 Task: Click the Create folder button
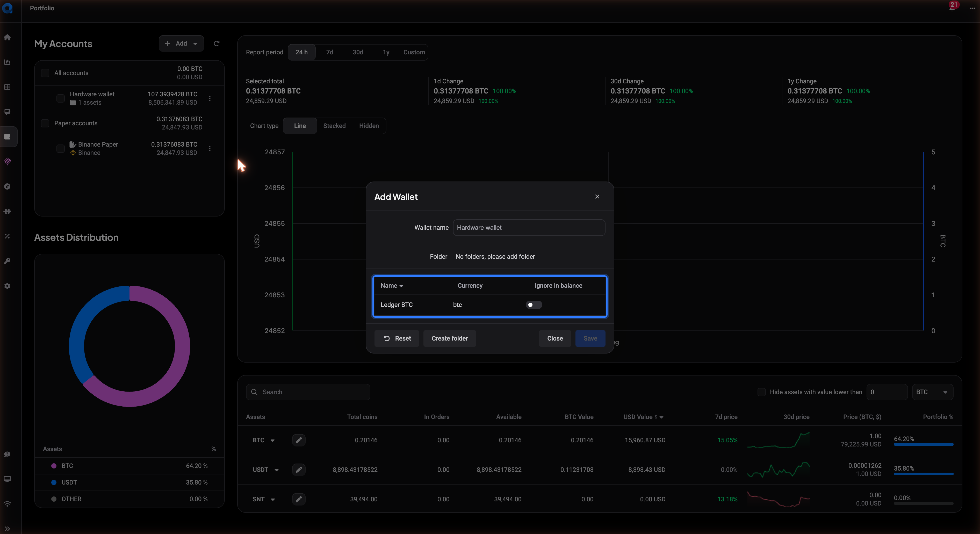coord(450,338)
